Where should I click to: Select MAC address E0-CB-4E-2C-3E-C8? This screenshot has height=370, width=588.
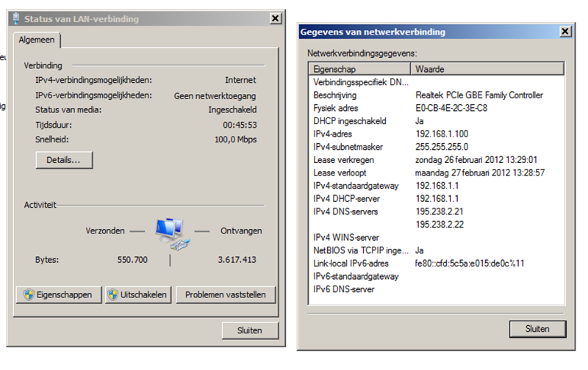point(451,108)
